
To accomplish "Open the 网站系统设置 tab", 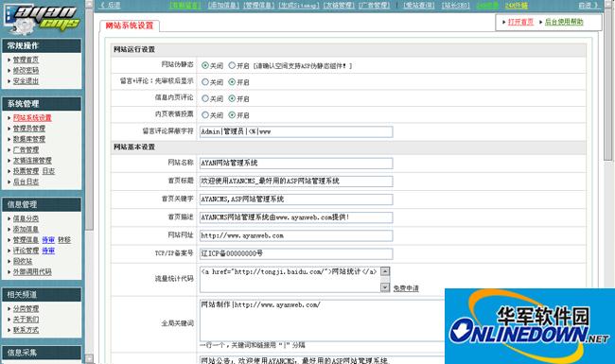I will (130, 26).
